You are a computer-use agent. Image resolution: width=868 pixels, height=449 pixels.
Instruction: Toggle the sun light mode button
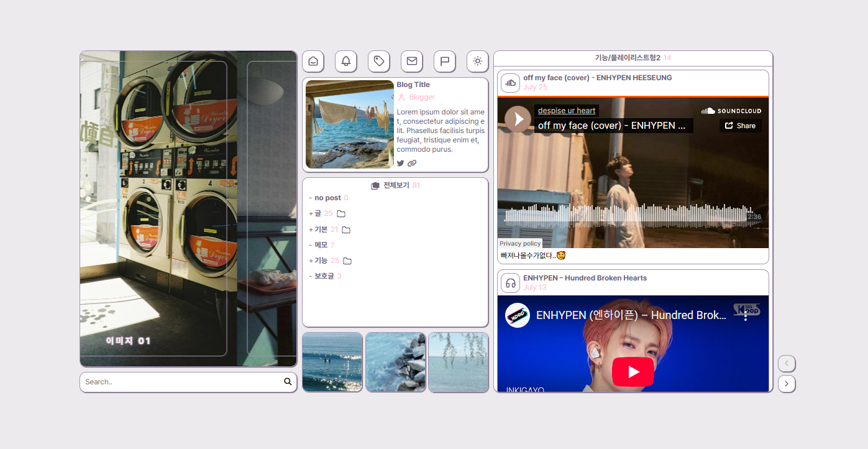tap(478, 61)
